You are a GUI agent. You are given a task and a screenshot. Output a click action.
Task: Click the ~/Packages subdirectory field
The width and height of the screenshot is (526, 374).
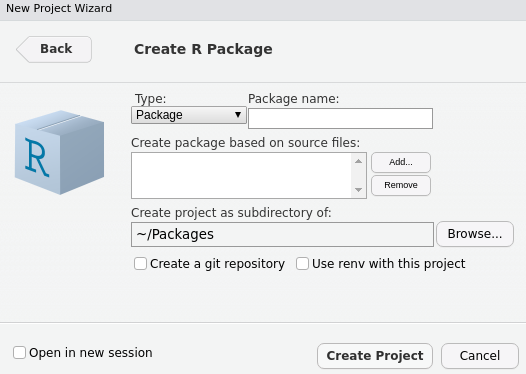282,234
